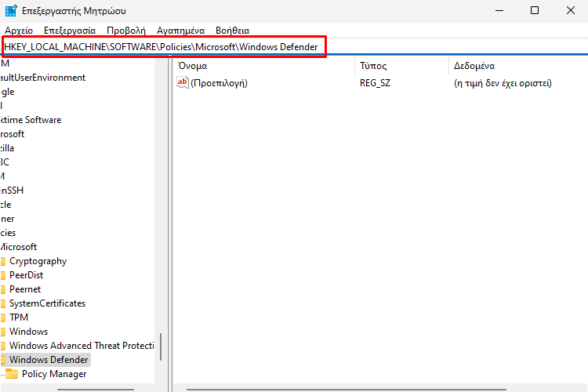Screen dimensions: 588x392
Task: Select the TPM key in tree
Action: [x=19, y=318]
